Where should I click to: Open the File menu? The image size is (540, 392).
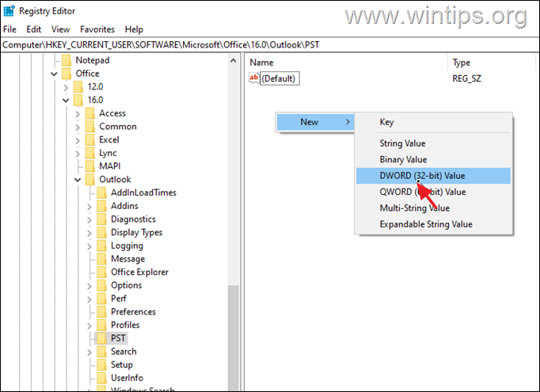pyautogui.click(x=10, y=29)
